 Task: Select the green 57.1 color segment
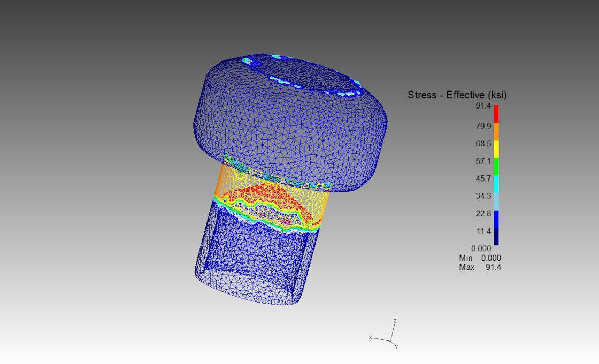tap(495, 166)
